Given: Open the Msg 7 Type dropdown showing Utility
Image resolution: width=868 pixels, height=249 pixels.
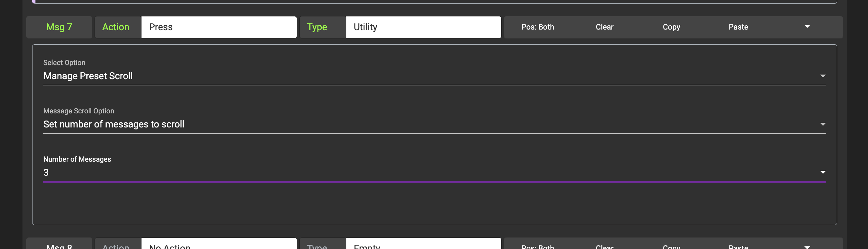Looking at the screenshot, I should [x=423, y=27].
